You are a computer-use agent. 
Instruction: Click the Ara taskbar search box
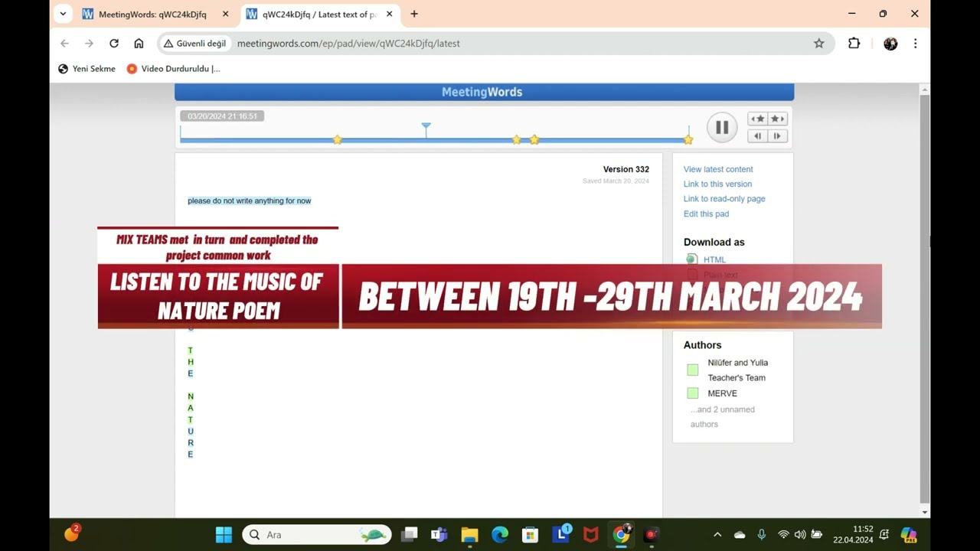(317, 535)
